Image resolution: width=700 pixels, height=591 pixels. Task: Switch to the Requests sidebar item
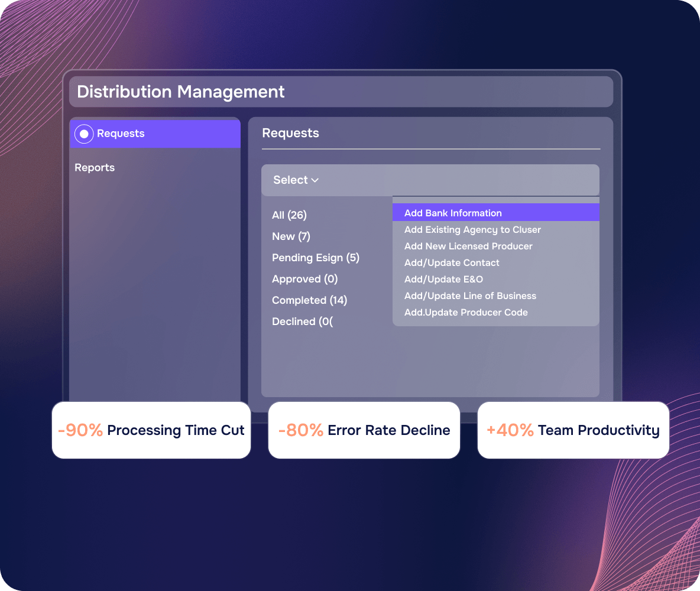155,134
